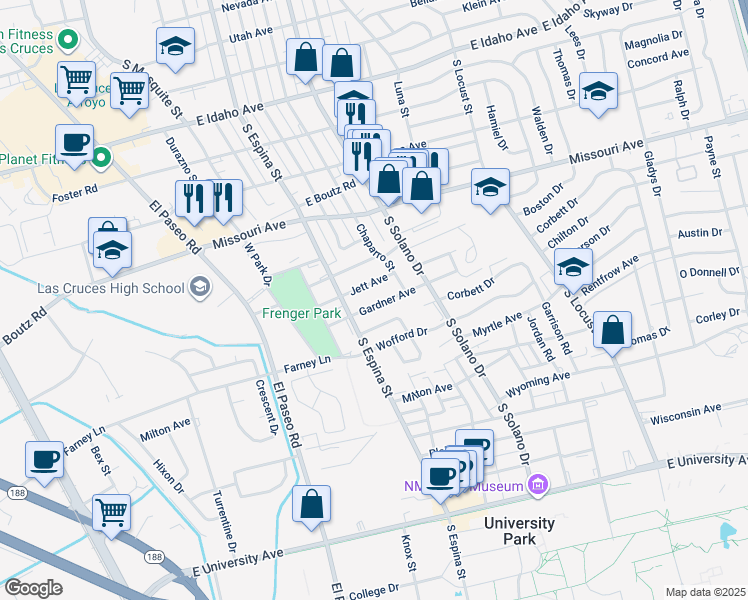Click the Wyoming Ave street label
This screenshot has height=600, width=748.
click(538, 384)
